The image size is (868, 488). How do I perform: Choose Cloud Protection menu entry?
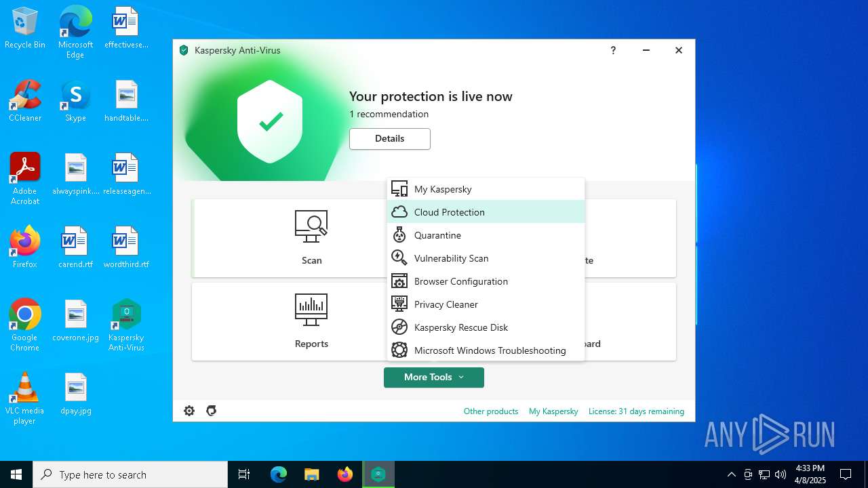[x=486, y=212]
